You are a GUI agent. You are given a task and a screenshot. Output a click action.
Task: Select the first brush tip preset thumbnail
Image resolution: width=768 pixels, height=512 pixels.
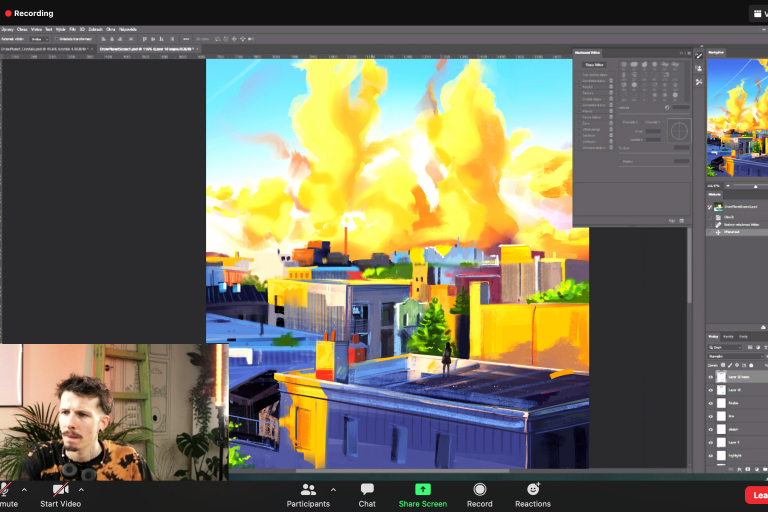[x=624, y=65]
